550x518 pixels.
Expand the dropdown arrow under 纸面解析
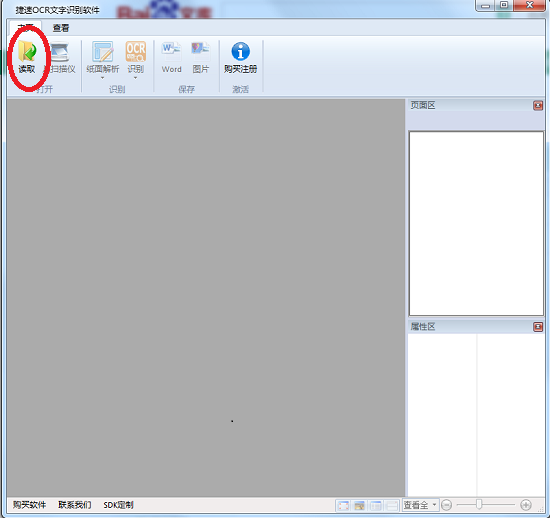[x=102, y=78]
